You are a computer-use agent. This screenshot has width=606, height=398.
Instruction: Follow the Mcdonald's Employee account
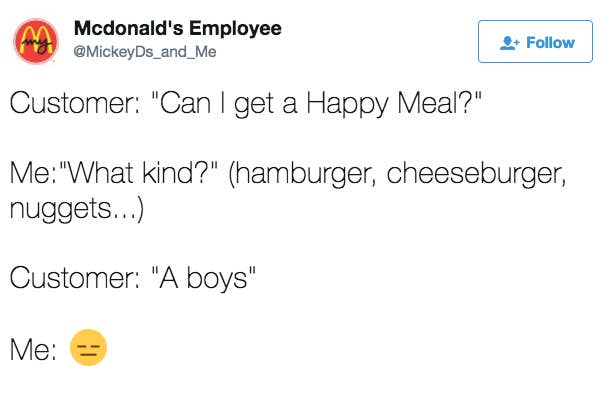pos(535,41)
